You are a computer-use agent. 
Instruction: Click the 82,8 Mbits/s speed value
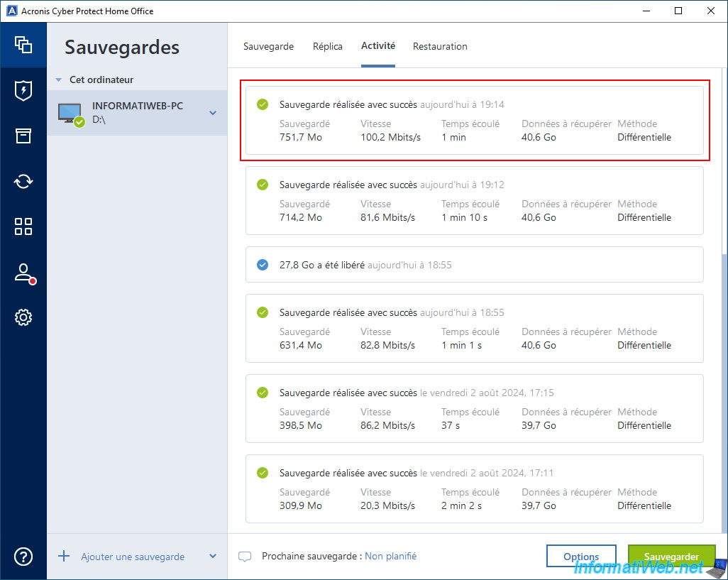387,346
